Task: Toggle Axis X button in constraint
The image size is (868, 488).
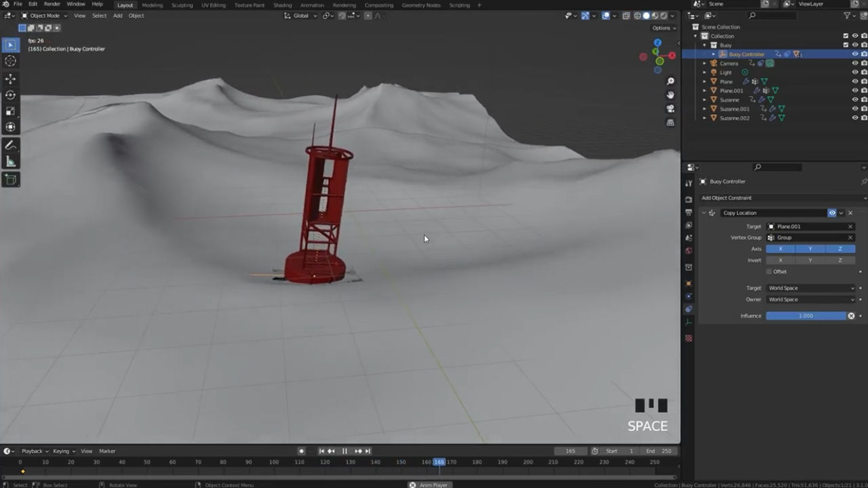Action: [x=781, y=249]
